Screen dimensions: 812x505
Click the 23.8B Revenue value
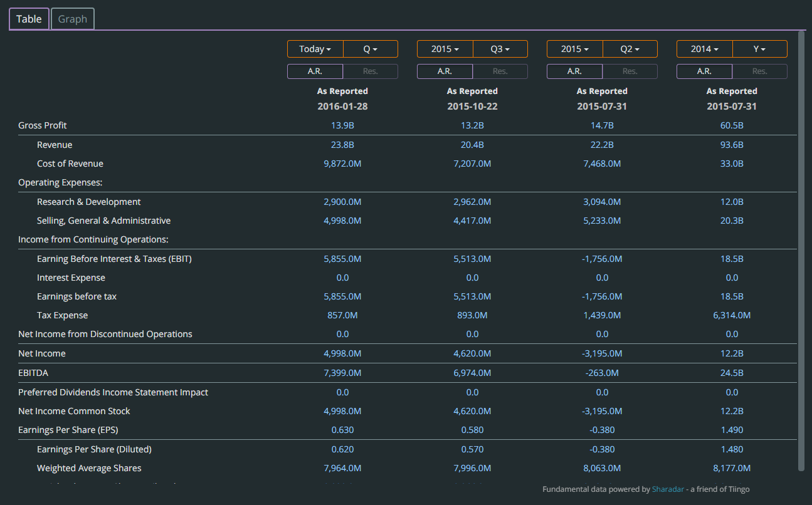(342, 145)
